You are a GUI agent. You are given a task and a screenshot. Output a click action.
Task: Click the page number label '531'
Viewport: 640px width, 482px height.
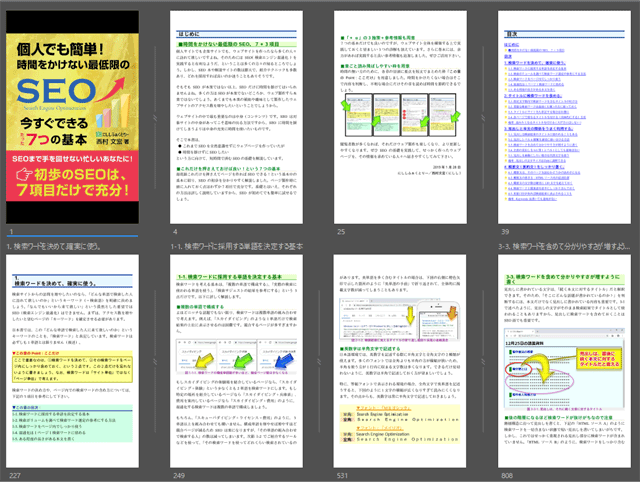click(x=342, y=475)
